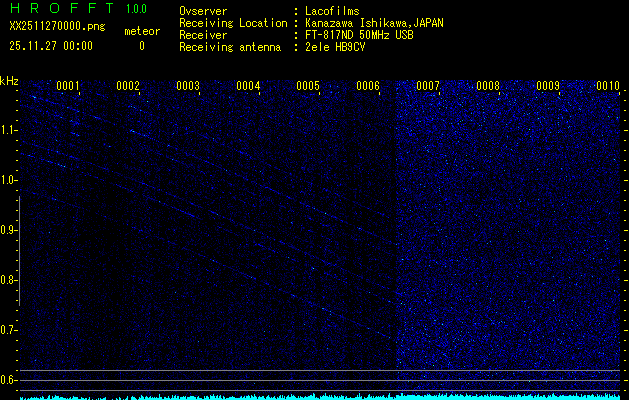The width and height of the screenshot is (629, 400).
Task: Click the meteor count value 0
Action: [x=141, y=46]
